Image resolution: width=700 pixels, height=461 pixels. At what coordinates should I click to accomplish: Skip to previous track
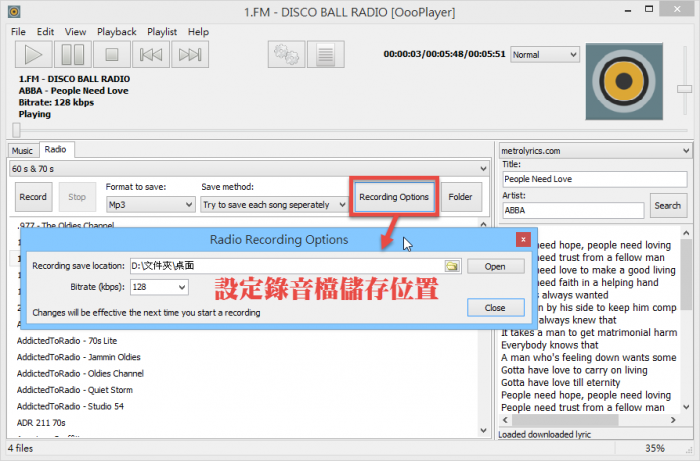(151, 54)
